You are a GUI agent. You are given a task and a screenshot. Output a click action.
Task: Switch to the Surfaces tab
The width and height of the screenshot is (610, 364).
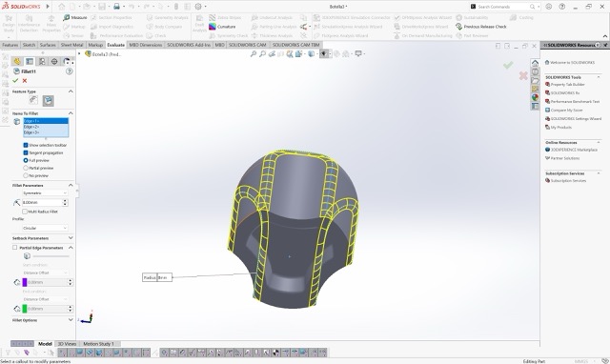click(48, 45)
